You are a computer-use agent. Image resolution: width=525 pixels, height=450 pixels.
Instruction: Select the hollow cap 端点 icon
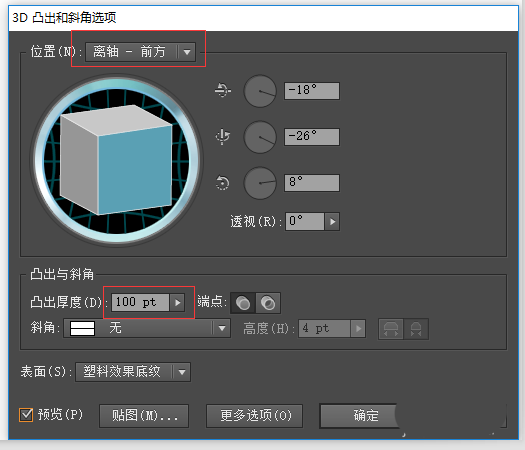(x=268, y=303)
